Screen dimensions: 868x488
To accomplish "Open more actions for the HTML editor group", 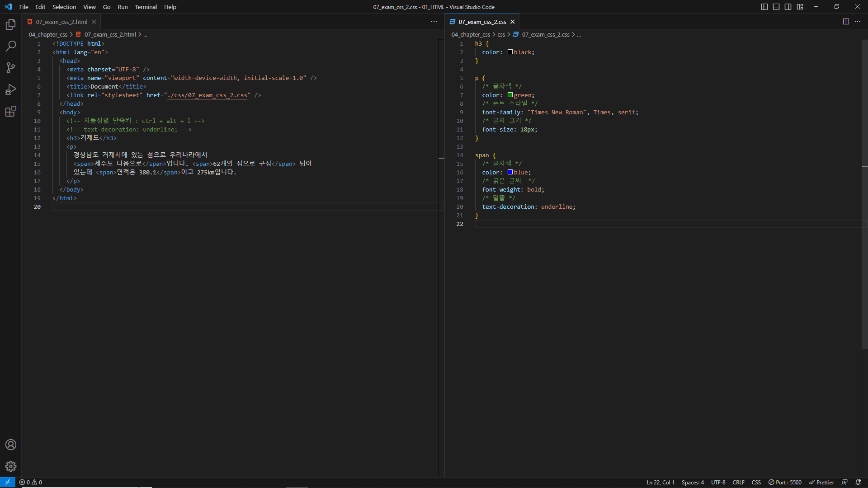I will click(434, 22).
